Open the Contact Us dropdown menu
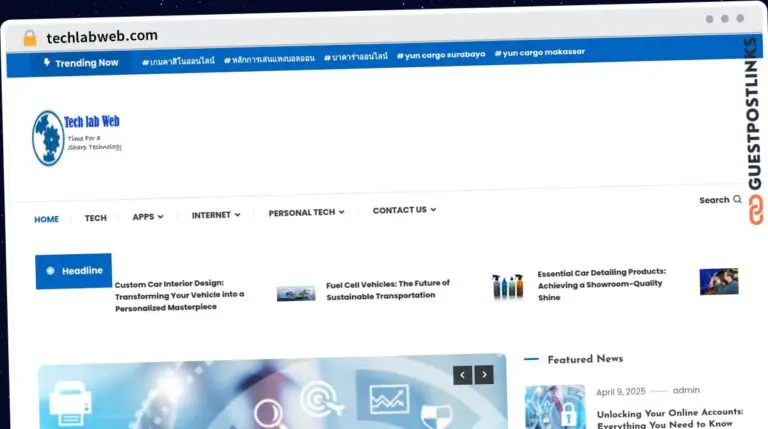The height and width of the screenshot is (429, 768). 404,210
